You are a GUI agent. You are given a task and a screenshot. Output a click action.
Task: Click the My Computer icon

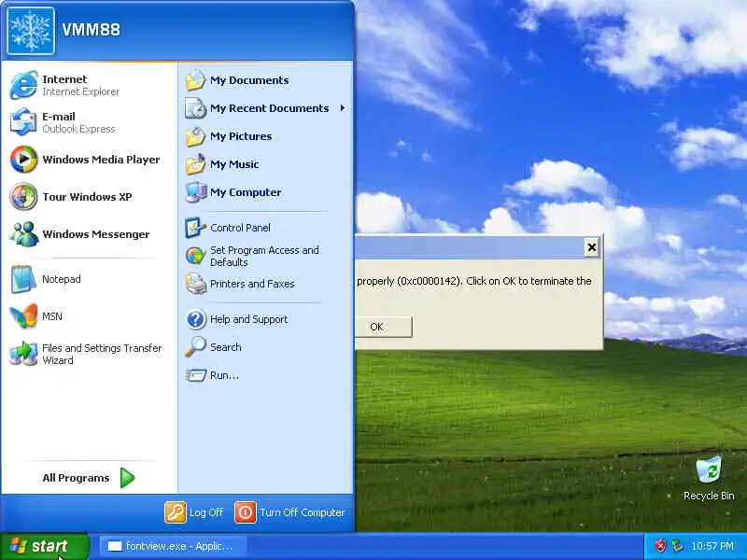pos(195,192)
